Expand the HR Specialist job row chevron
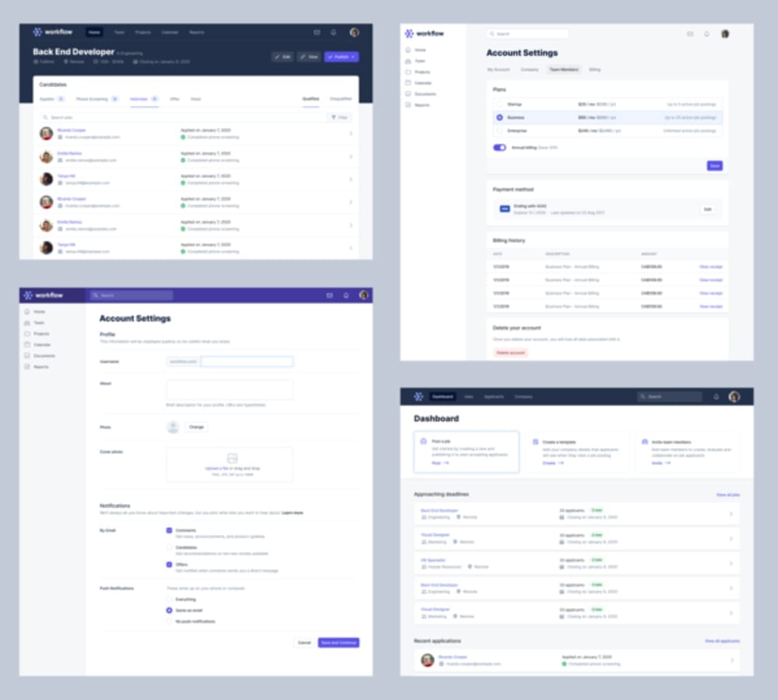Screen dimensions: 778x700 click(730, 562)
